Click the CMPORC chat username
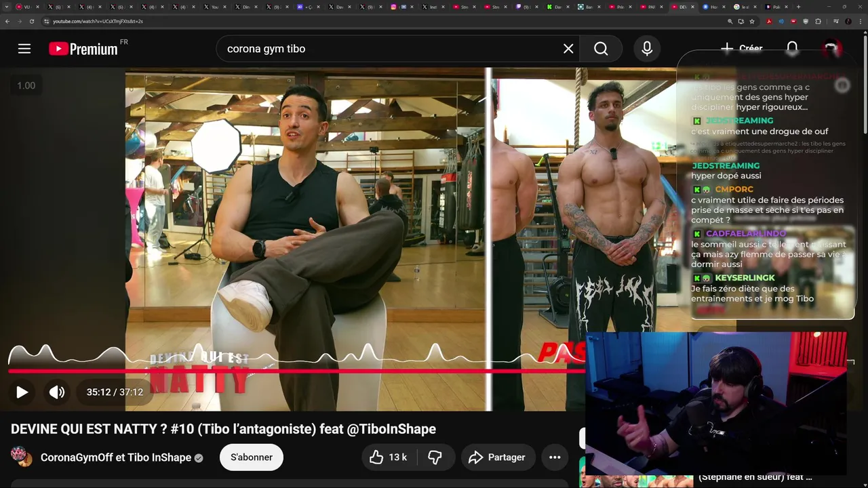Viewport: 868px width, 488px height. click(x=734, y=190)
